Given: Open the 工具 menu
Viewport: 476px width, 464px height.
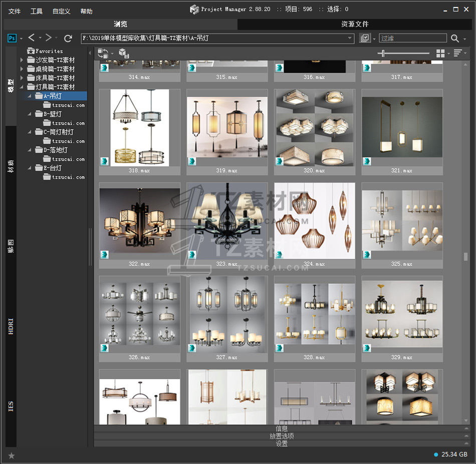Looking at the screenshot, I should click(37, 11).
